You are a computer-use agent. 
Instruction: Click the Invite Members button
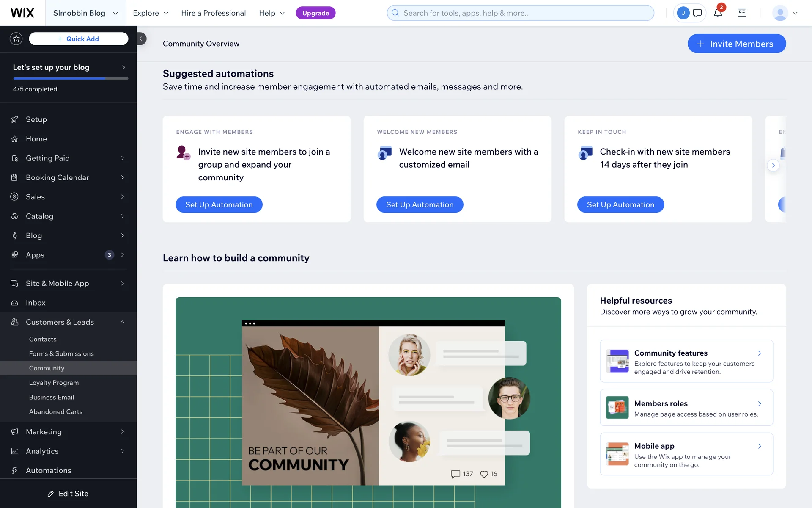click(737, 44)
